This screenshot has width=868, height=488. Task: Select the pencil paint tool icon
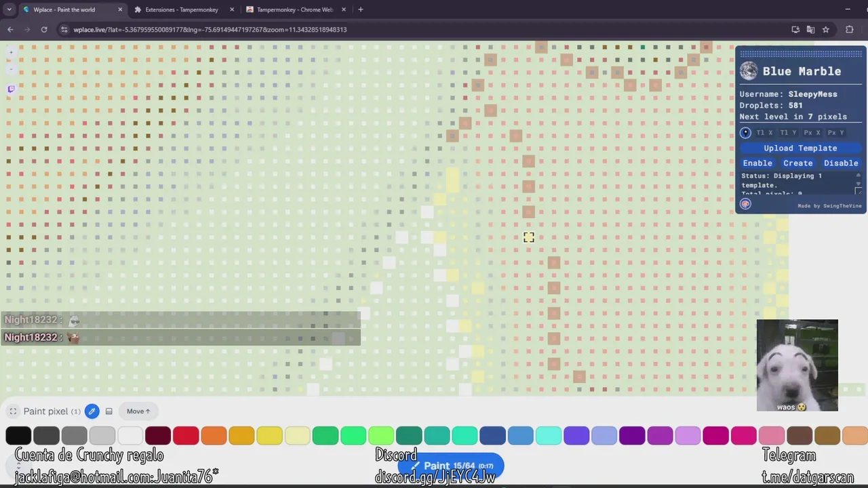pyautogui.click(x=92, y=411)
